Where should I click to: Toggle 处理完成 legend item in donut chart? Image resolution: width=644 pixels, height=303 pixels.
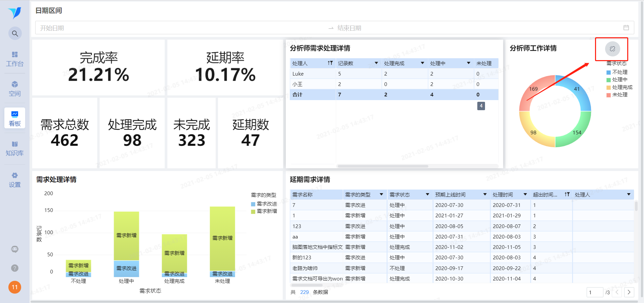pyautogui.click(x=619, y=87)
